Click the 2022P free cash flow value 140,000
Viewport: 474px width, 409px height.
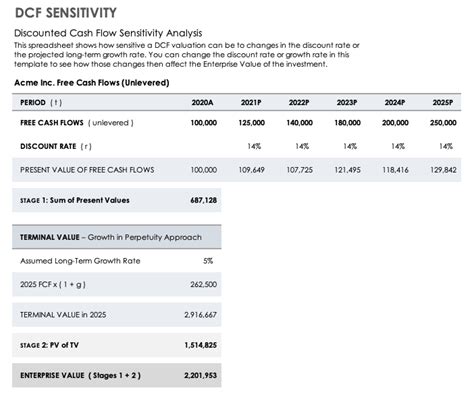tap(299, 123)
